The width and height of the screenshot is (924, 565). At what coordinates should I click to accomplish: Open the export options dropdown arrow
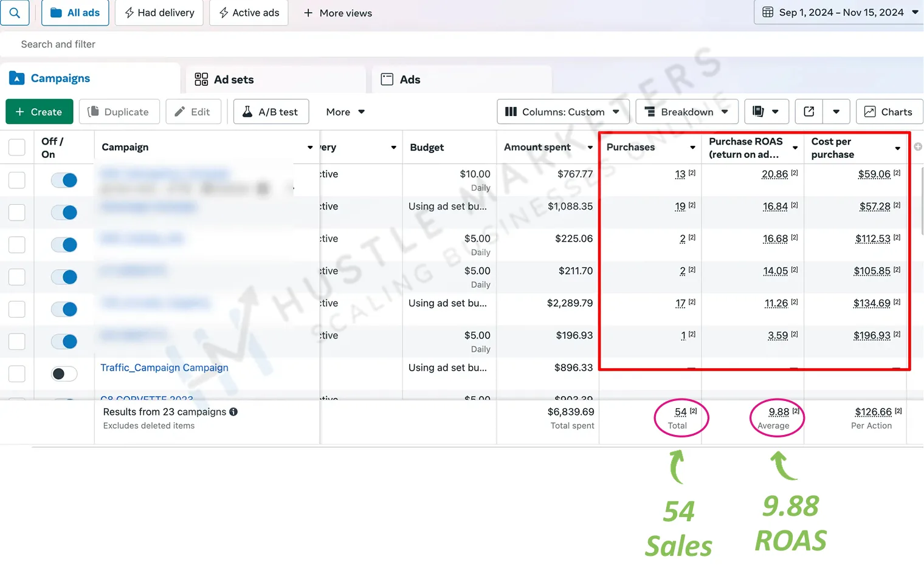point(836,112)
